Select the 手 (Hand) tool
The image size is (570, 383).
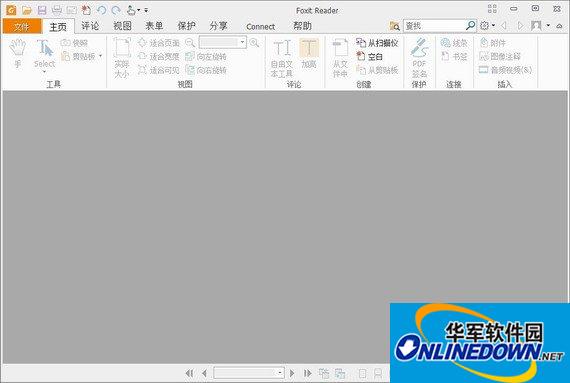coord(17,54)
